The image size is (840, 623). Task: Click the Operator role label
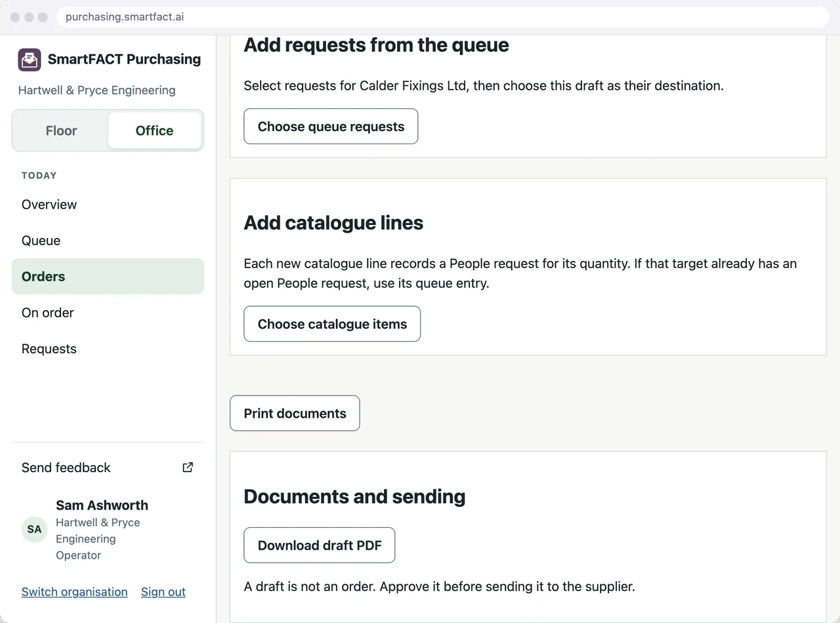(x=79, y=555)
